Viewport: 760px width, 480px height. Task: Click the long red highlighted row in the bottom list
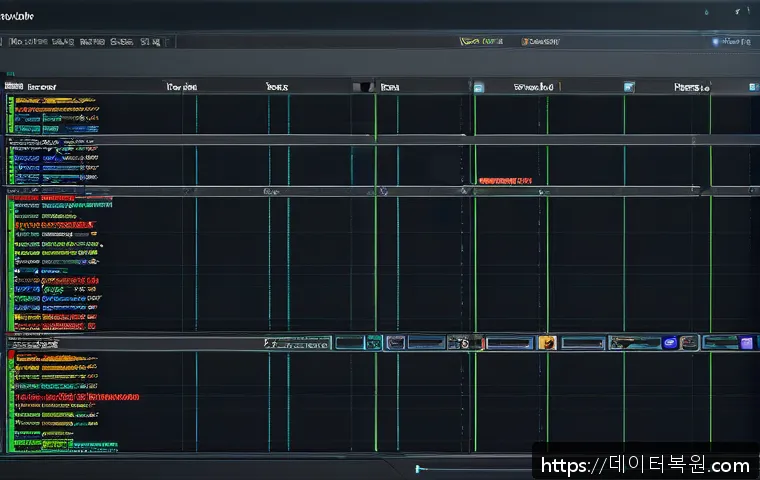[x=77, y=397]
